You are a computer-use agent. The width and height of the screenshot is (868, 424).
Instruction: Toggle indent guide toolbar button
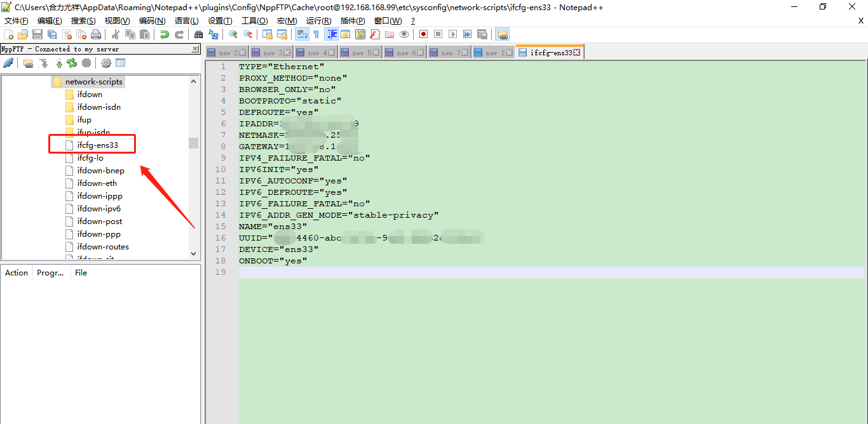tap(331, 34)
